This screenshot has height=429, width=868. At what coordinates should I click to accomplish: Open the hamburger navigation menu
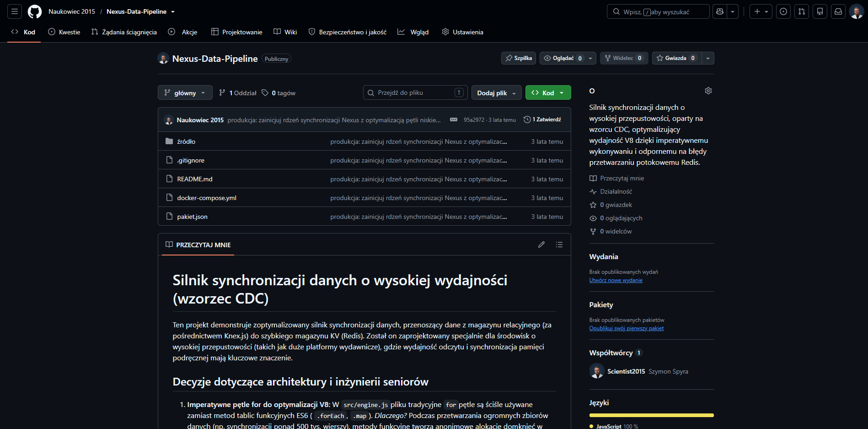coord(15,11)
